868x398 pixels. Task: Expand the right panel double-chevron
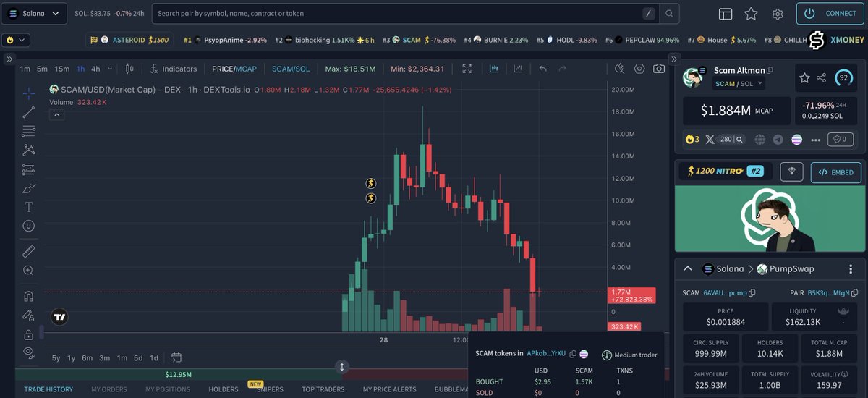point(674,59)
